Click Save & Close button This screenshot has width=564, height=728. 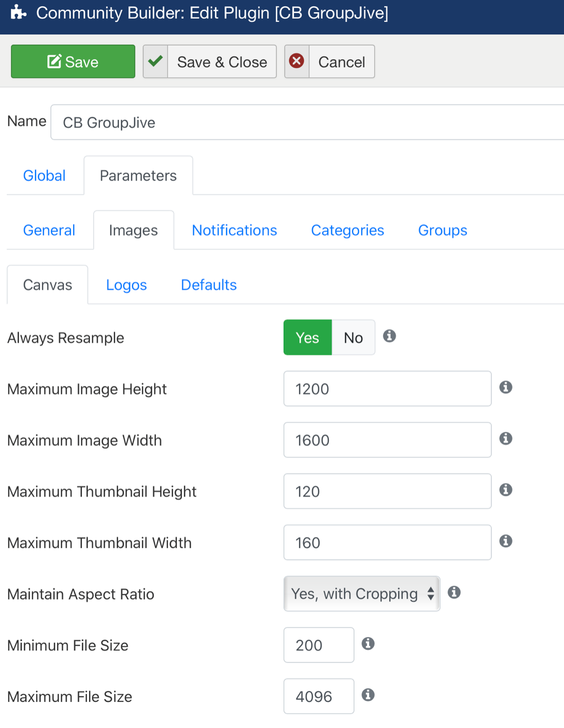[209, 62]
